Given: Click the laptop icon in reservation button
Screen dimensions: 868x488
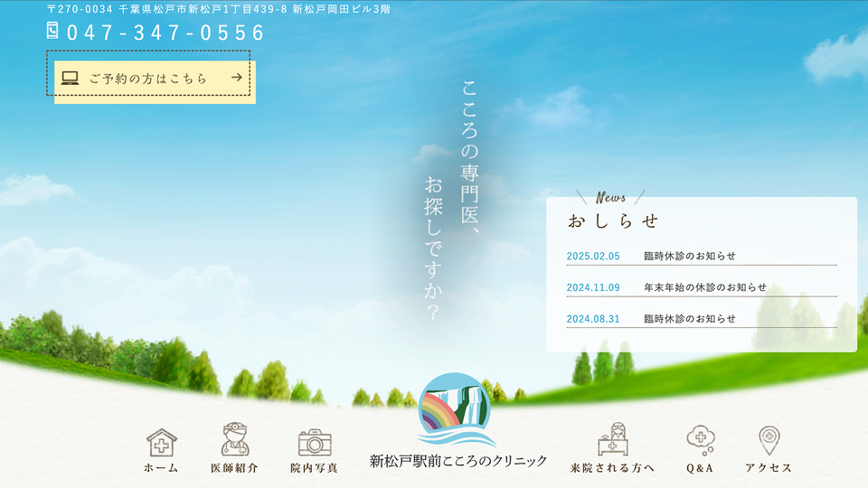Looking at the screenshot, I should tap(70, 78).
